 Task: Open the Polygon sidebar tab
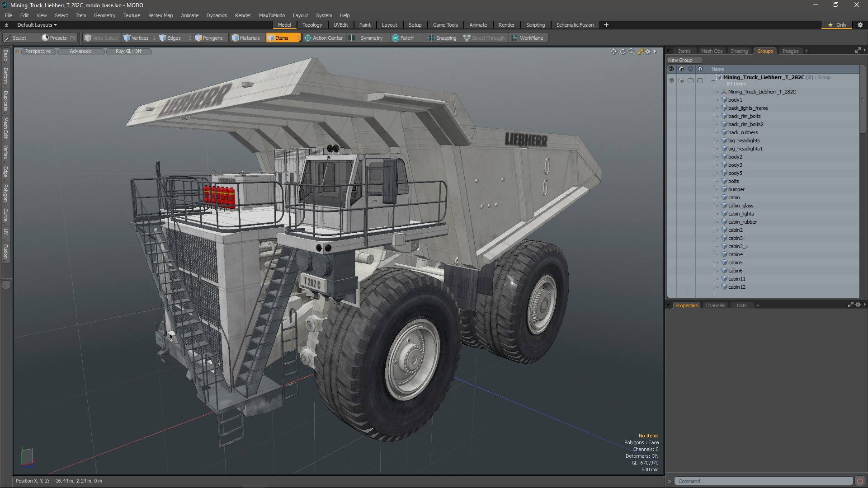pyautogui.click(x=5, y=193)
